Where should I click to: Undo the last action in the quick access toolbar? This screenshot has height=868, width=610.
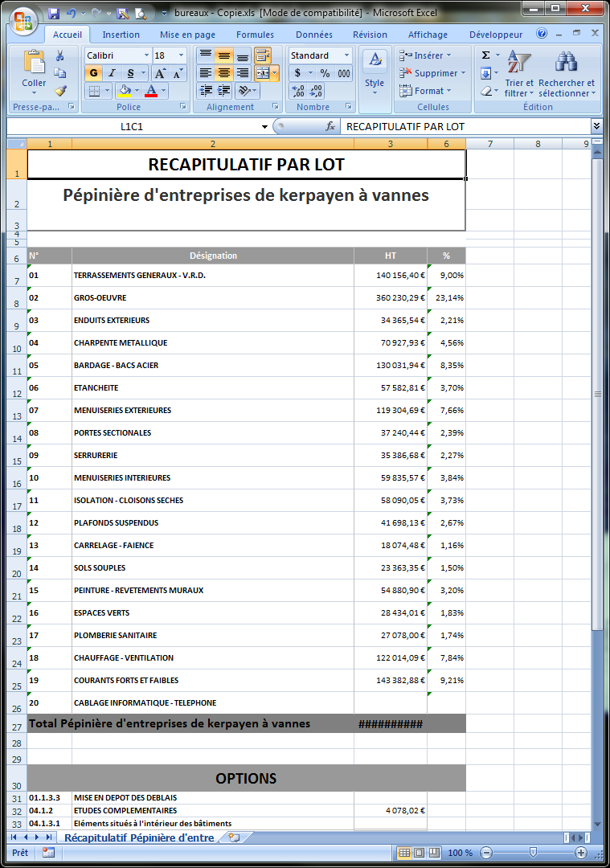71,14
